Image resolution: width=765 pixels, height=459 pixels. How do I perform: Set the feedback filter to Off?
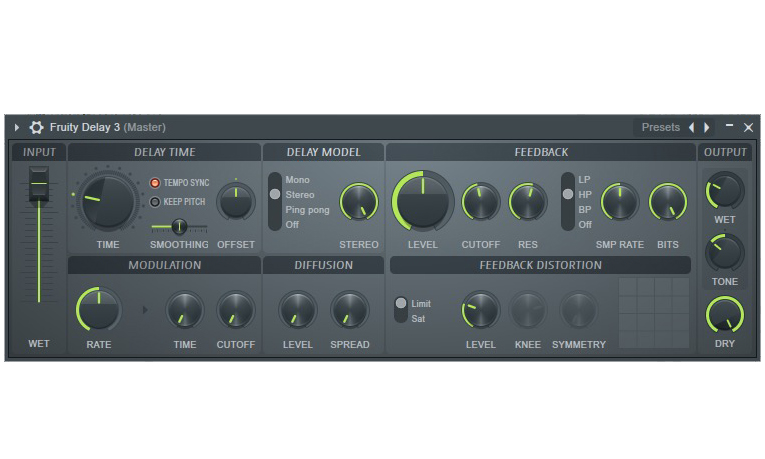pos(585,224)
